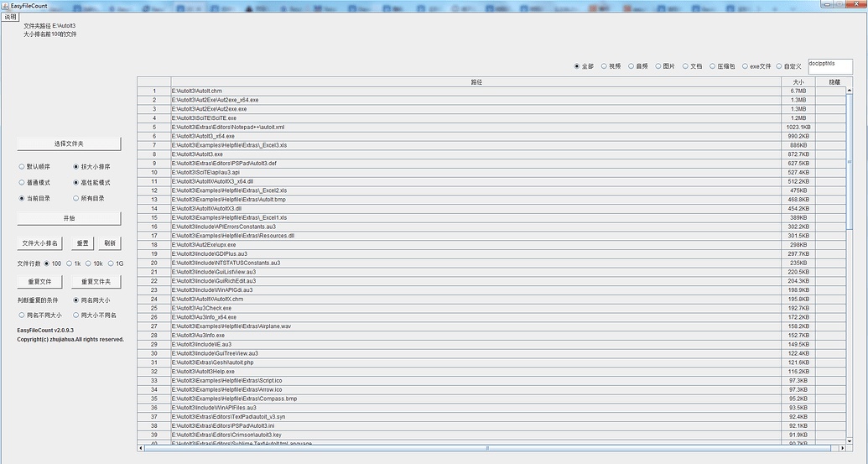The height and width of the screenshot is (464, 868).
Task: Click the 开始 button
Action: [69, 218]
